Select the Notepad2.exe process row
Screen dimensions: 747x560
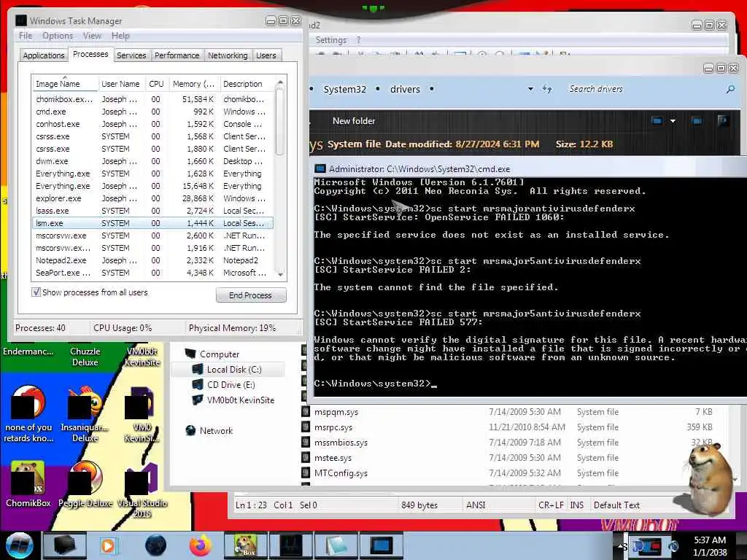pyautogui.click(x=152, y=260)
